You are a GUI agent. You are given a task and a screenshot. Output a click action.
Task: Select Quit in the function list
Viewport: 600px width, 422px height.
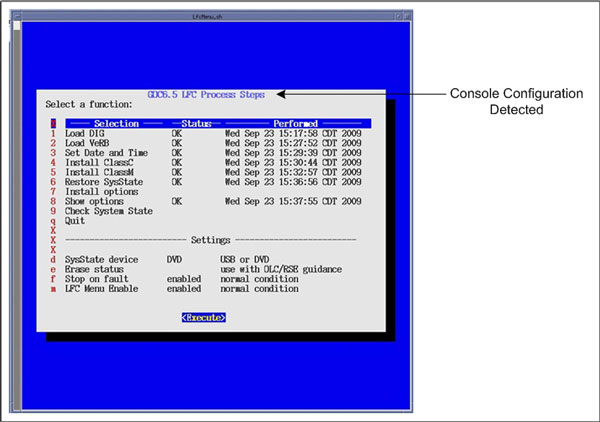click(x=74, y=221)
